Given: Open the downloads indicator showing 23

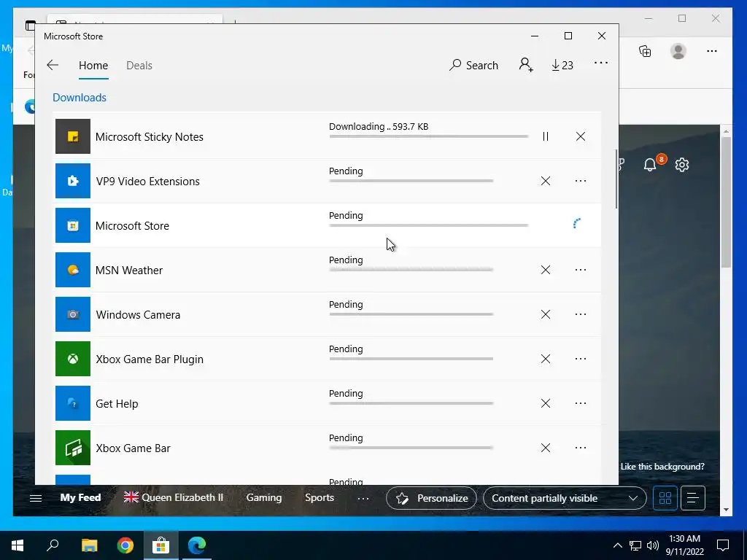Looking at the screenshot, I should (x=562, y=65).
